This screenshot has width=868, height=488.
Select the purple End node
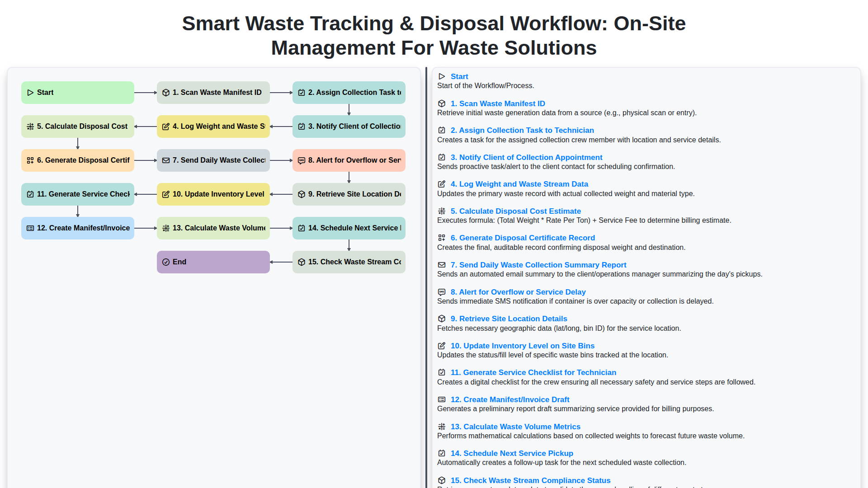pyautogui.click(x=213, y=262)
